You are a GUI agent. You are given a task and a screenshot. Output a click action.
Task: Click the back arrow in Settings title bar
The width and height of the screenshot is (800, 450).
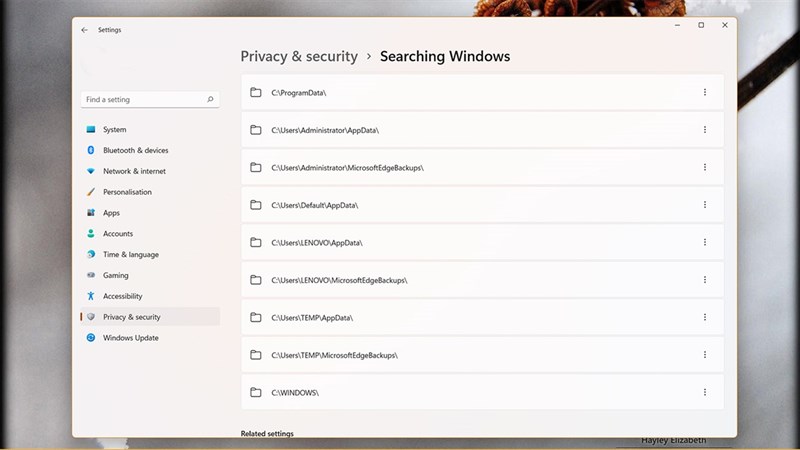point(84,30)
